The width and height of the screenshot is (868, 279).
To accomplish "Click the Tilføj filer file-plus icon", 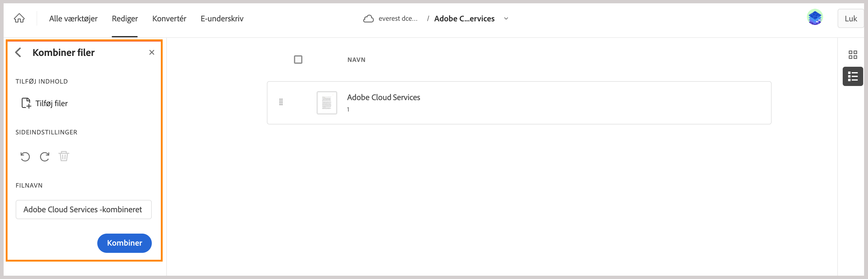I will (x=26, y=103).
